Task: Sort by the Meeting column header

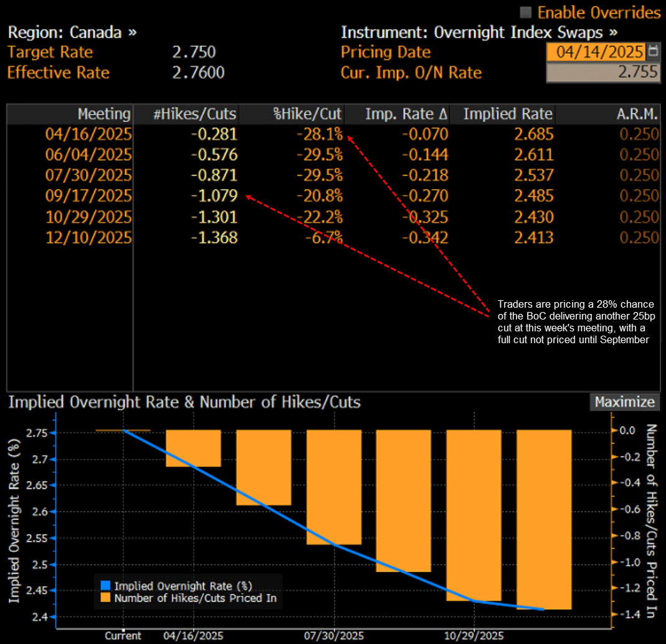Action: [x=70, y=114]
